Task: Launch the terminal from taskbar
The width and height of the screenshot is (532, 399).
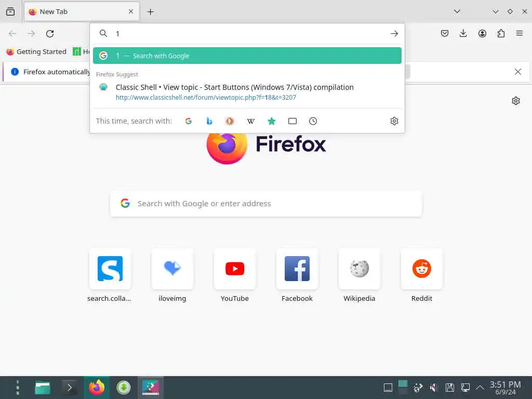Action: pyautogui.click(x=70, y=388)
